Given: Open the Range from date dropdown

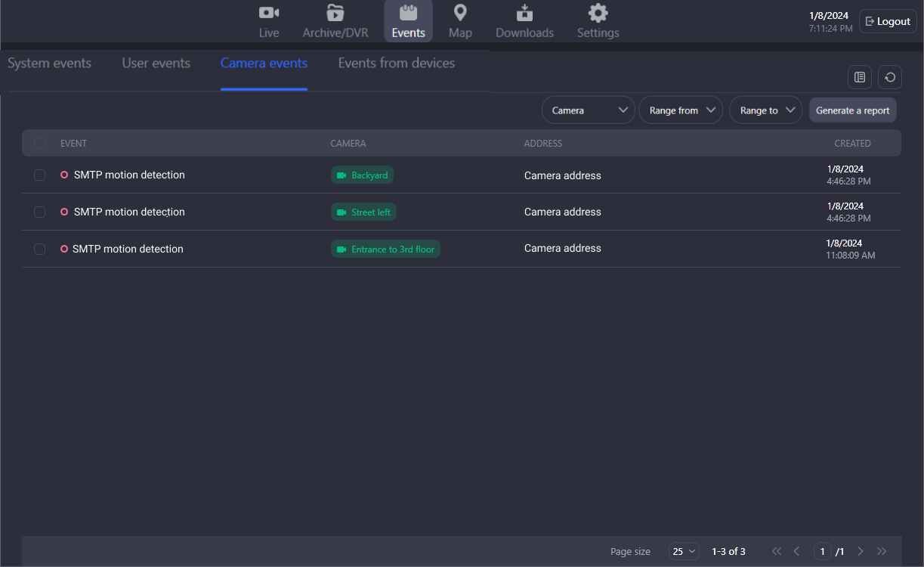Looking at the screenshot, I should [681, 110].
